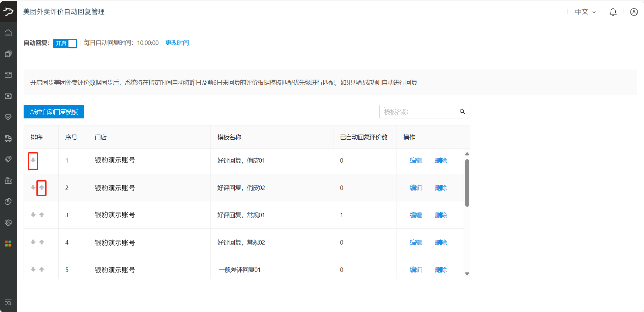Click the search magnifier in template name box
Screen dimensions: 644x312
462,112
